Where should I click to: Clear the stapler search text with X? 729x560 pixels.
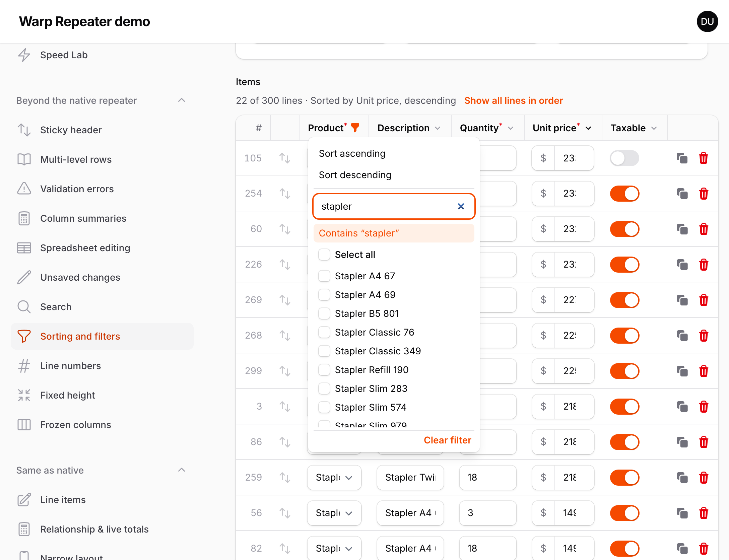pos(461,206)
